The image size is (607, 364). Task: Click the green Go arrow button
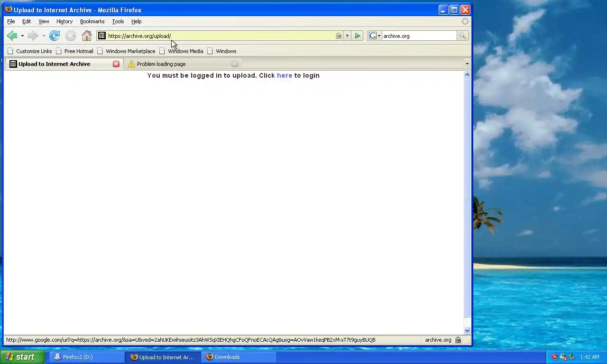coord(358,36)
